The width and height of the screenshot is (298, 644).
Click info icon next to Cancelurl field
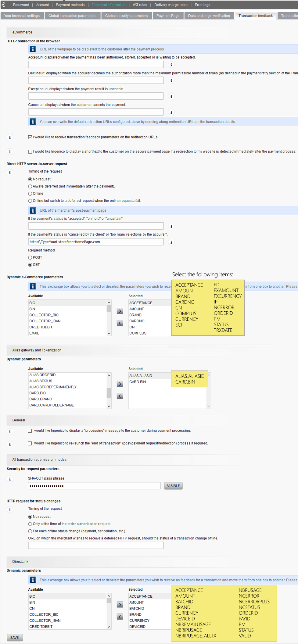pos(171,112)
